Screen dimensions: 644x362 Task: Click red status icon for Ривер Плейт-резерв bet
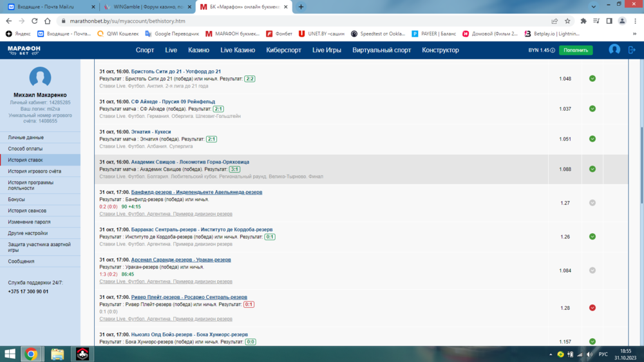tap(592, 308)
